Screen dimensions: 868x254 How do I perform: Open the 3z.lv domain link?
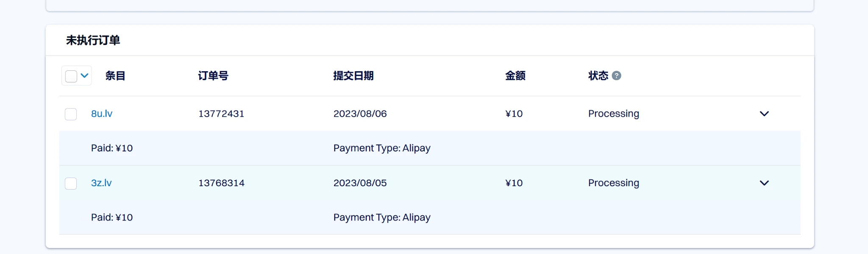101,183
